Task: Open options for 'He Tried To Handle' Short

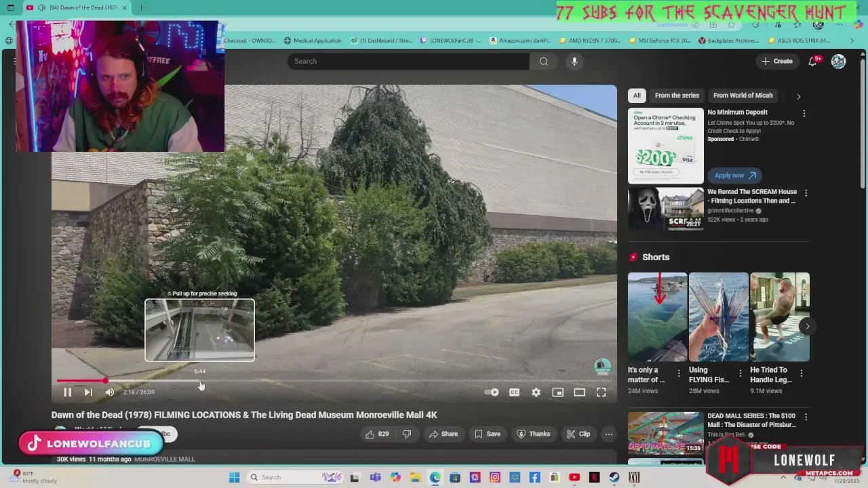Action: click(x=801, y=373)
